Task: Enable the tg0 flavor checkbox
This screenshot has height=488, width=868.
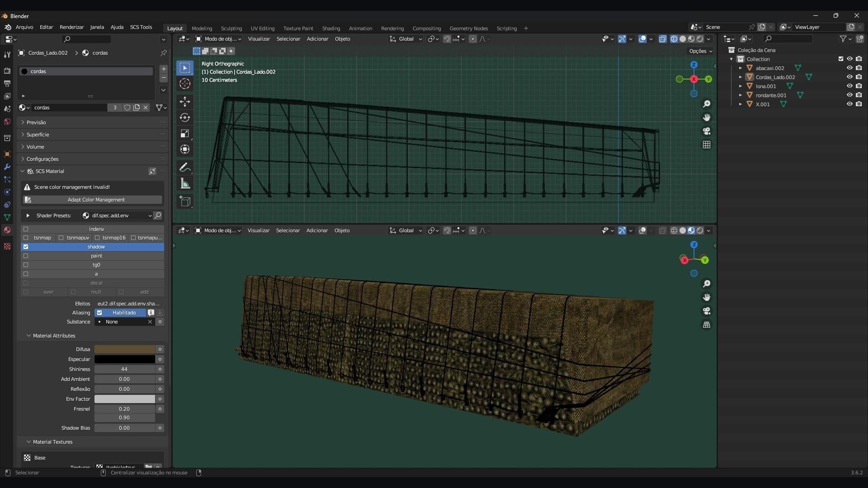Action: pos(26,265)
